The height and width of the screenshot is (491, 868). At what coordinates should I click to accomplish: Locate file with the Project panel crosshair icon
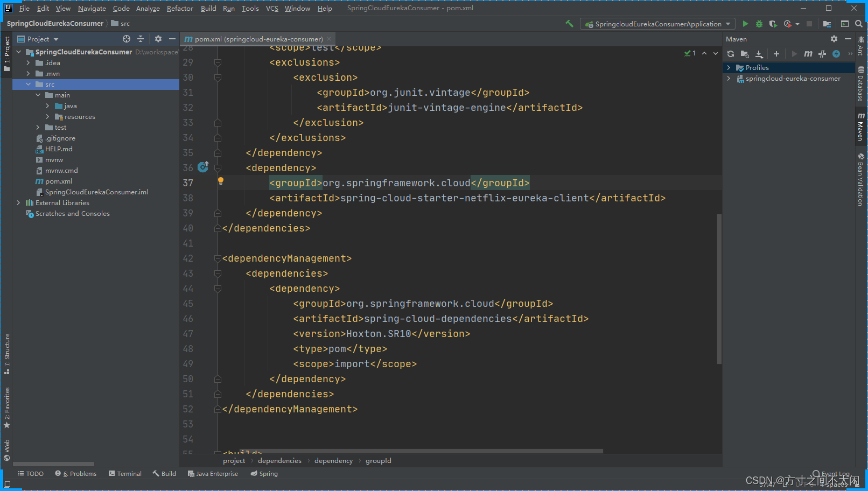click(127, 39)
